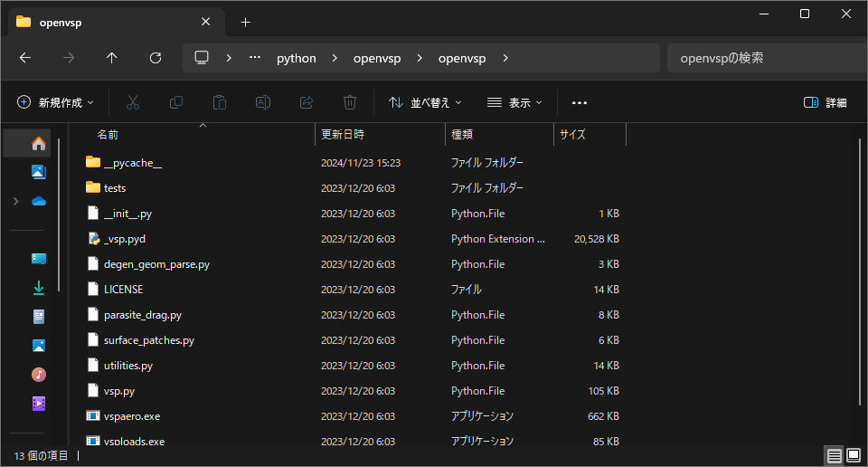Click the sidebar vertical scrollbar
868x467 pixels.
[x=59, y=214]
